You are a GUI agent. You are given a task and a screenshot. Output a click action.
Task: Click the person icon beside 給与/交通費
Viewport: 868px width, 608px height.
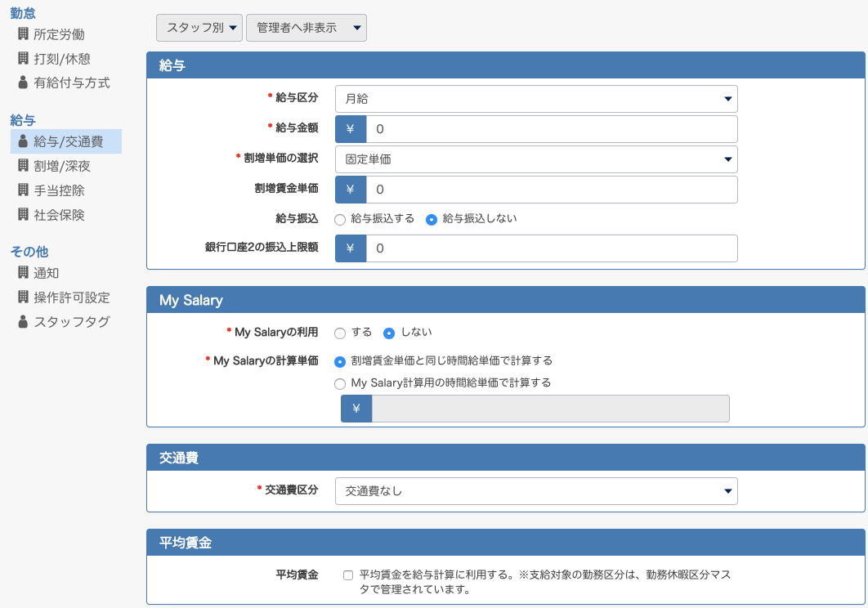pyautogui.click(x=23, y=141)
